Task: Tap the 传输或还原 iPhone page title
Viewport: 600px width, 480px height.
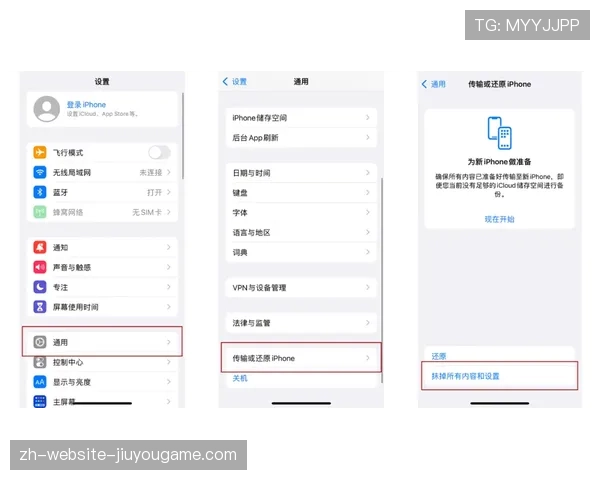Action: 499,84
